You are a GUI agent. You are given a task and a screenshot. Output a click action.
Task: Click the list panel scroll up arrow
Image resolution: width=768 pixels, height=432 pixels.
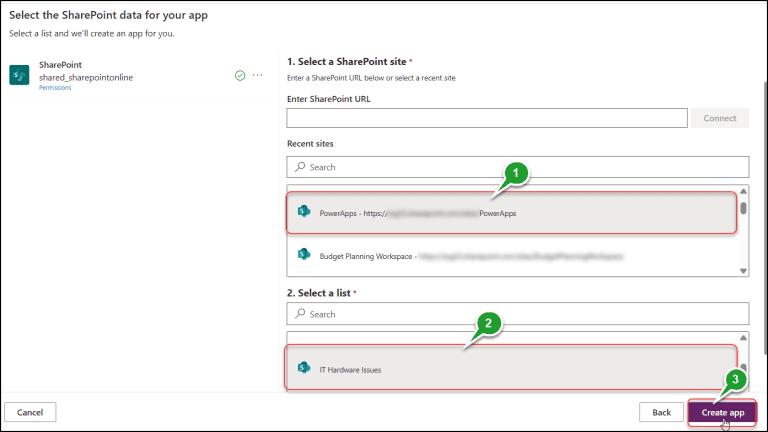744,337
